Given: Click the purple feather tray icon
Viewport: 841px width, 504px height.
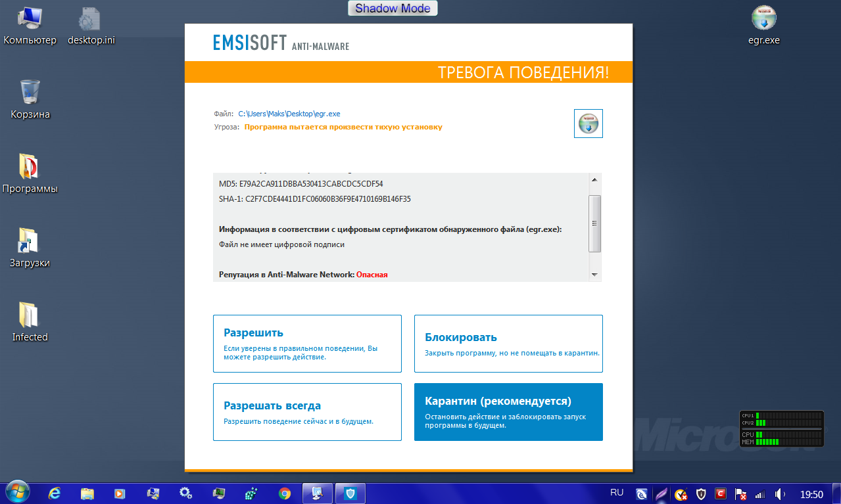Looking at the screenshot, I should tap(661, 494).
